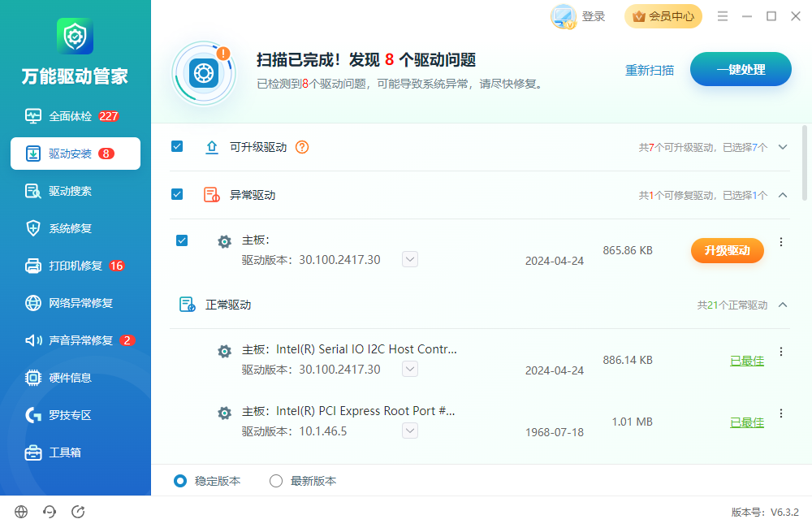Uncheck the abnormal 主板 driver checkbox
The width and height of the screenshot is (812, 528).
click(182, 240)
